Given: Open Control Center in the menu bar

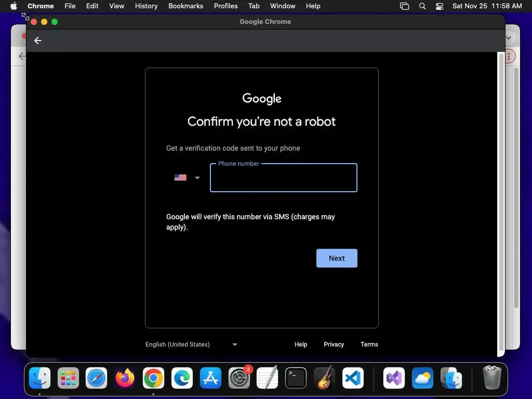Looking at the screenshot, I should pyautogui.click(x=440, y=6).
